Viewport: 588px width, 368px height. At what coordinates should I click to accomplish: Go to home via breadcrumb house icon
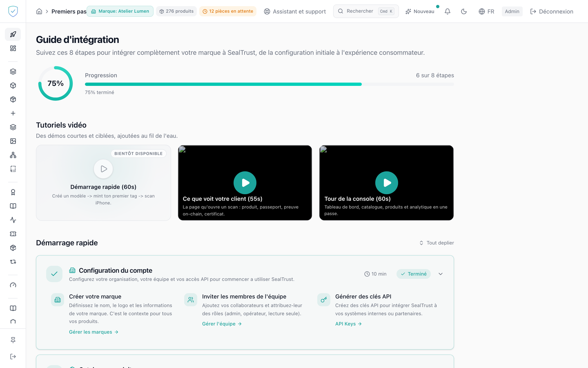coord(39,11)
